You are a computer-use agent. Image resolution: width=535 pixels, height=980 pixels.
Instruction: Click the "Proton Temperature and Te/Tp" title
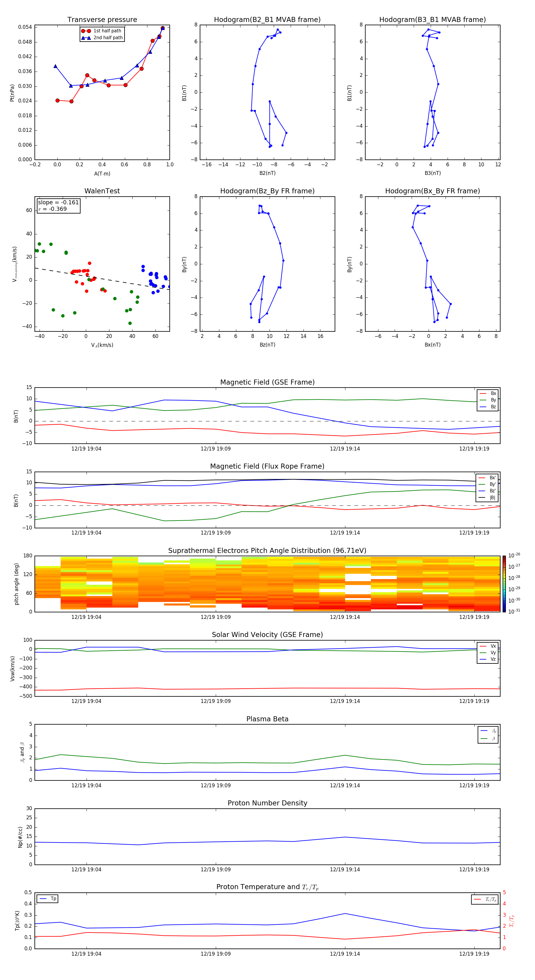point(267,887)
